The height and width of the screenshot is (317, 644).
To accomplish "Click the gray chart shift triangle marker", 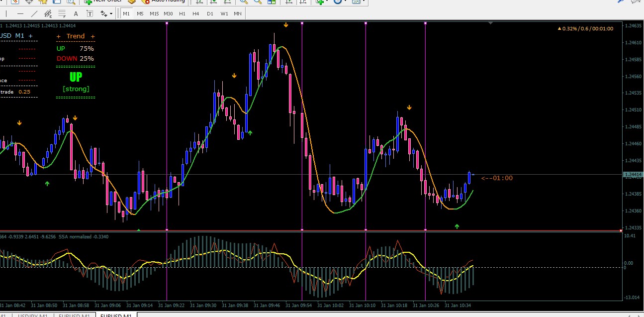I will click(x=491, y=23).
